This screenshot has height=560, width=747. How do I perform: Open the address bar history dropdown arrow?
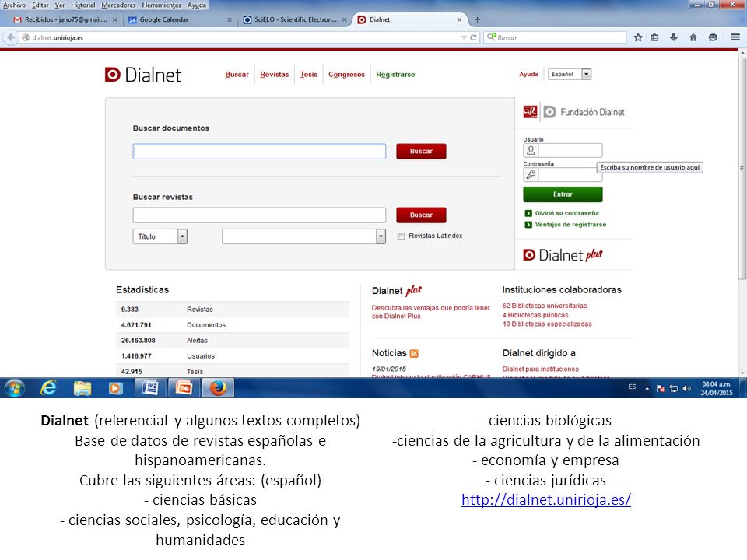pyautogui.click(x=464, y=37)
